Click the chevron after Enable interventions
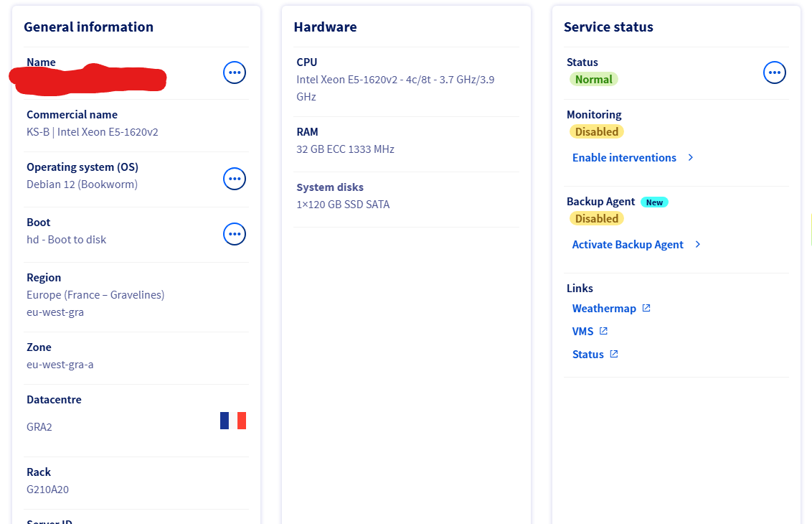Screen dimensions: 812x524 coord(690,158)
